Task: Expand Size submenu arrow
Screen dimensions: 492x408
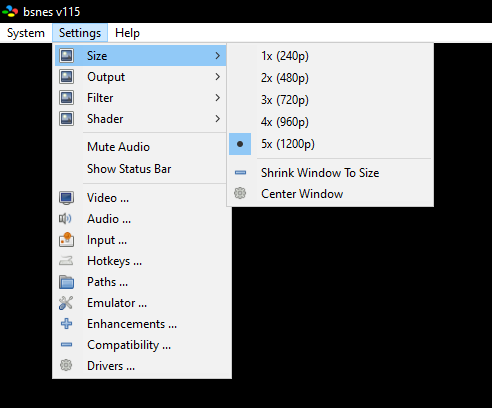Action: coord(218,56)
